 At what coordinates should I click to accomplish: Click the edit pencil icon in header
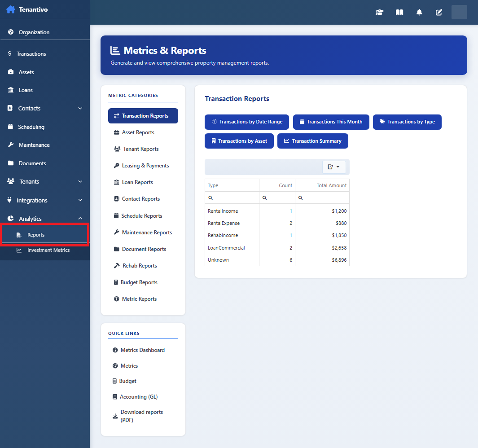click(x=439, y=12)
